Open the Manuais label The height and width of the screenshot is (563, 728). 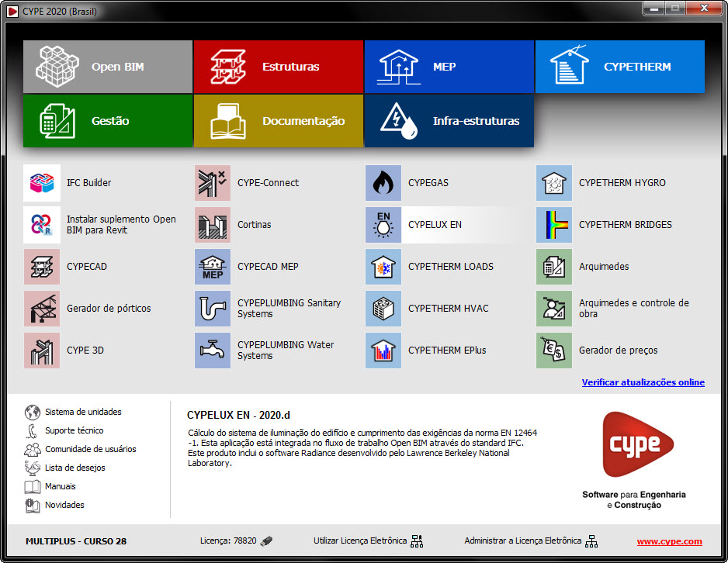point(61,486)
